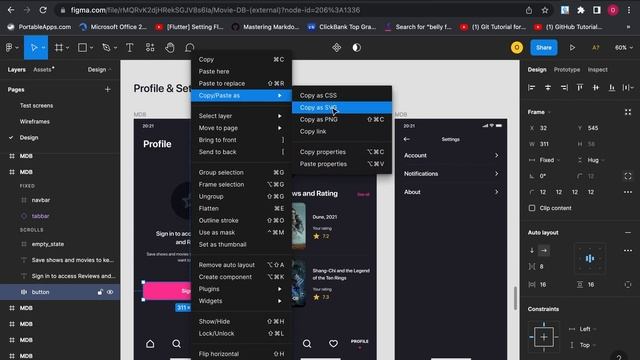
Task: Choose Flatten in context menu
Action: (x=241, y=209)
